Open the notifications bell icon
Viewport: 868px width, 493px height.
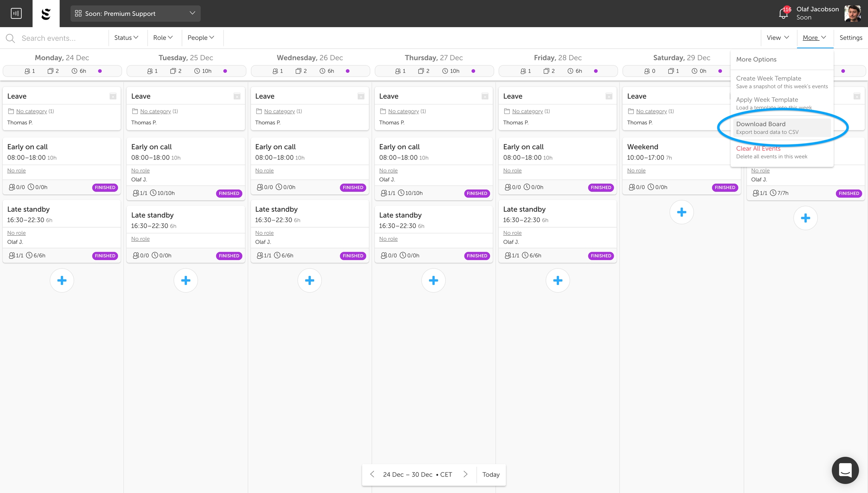click(x=783, y=14)
